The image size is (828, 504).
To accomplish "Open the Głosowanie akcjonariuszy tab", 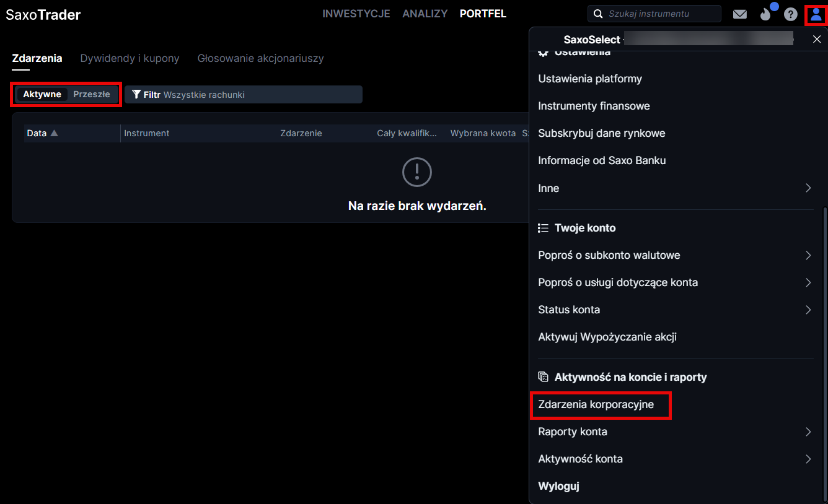I will click(x=260, y=58).
